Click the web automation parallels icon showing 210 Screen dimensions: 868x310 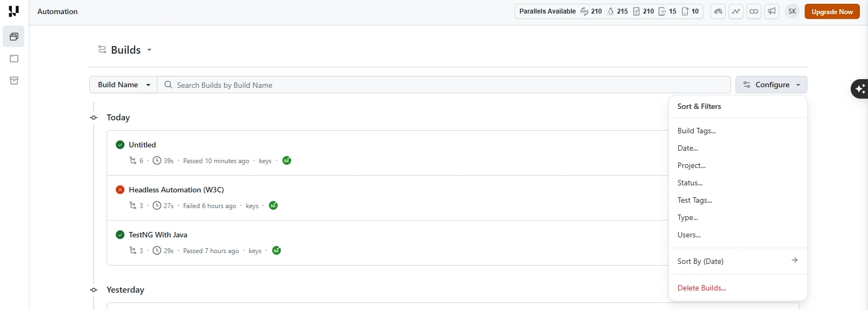[584, 11]
